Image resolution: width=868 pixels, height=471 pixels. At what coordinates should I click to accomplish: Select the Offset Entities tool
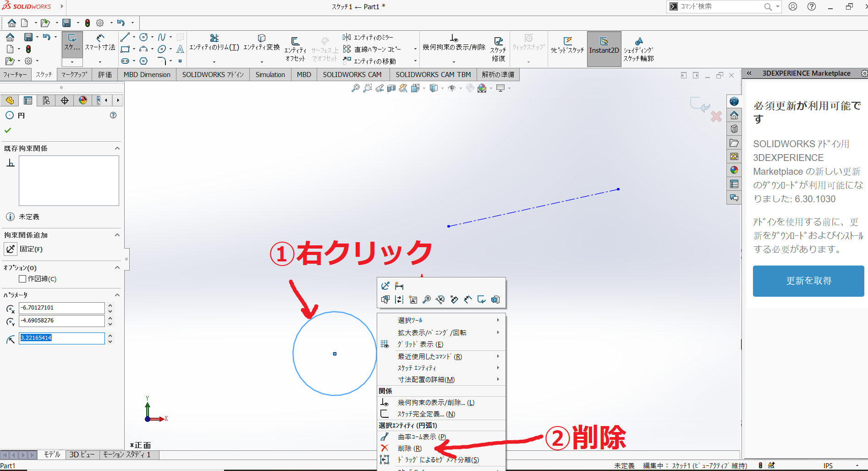[x=295, y=49]
